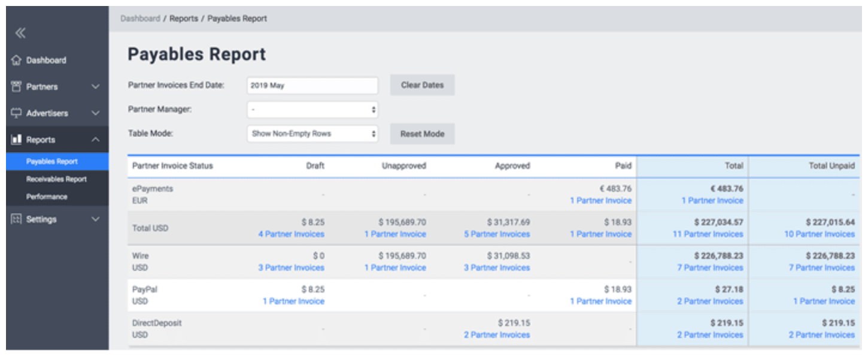868x356 pixels.
Task: Open the Partner Manager dropdown
Action: 312,109
